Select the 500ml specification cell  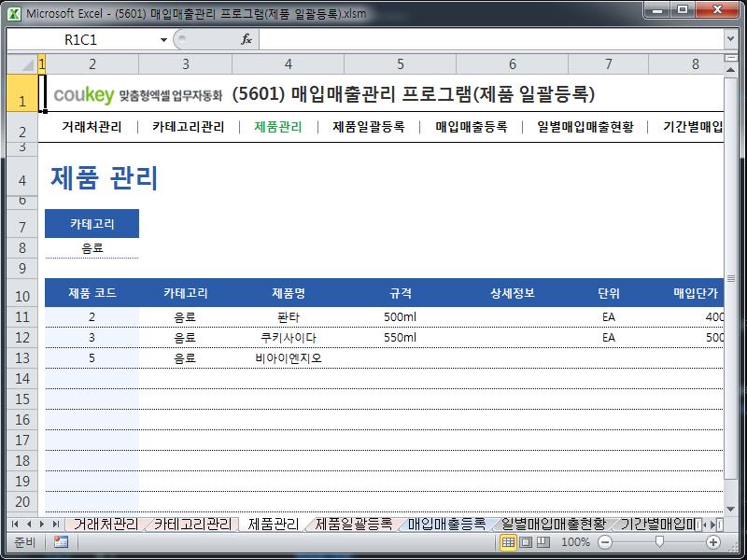click(x=401, y=317)
